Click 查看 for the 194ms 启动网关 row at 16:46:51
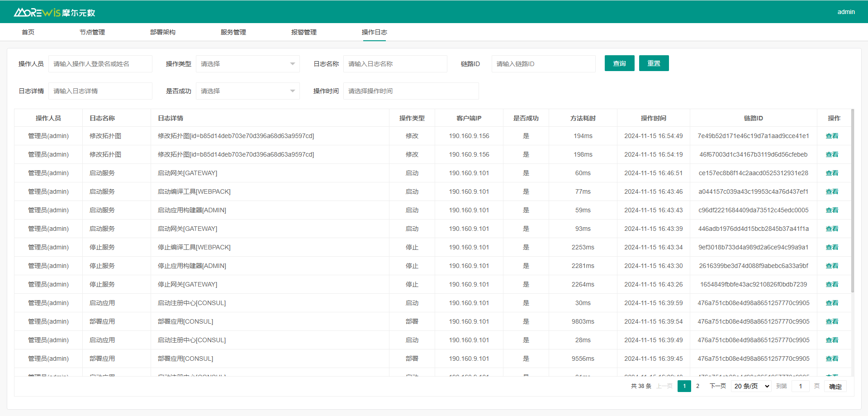This screenshot has width=868, height=416. point(831,173)
